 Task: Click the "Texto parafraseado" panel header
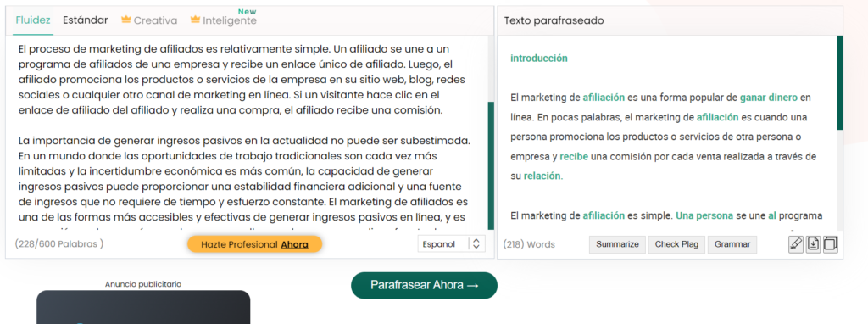tap(554, 20)
